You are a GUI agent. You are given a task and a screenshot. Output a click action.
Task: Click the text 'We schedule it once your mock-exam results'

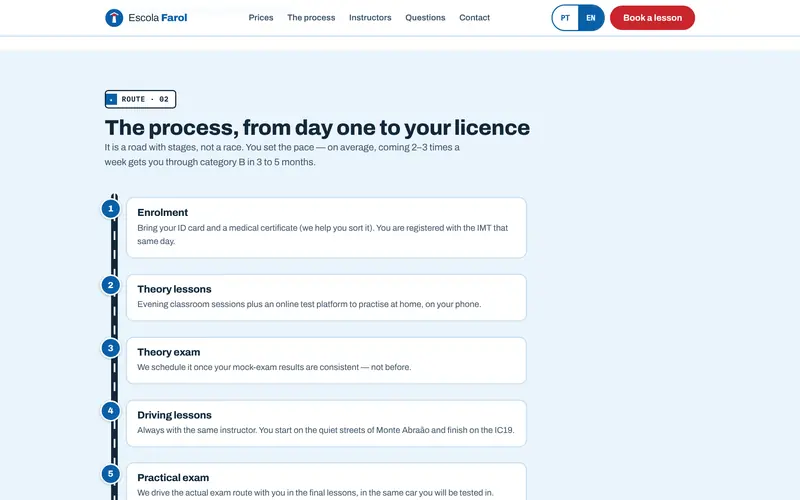tap(220, 367)
